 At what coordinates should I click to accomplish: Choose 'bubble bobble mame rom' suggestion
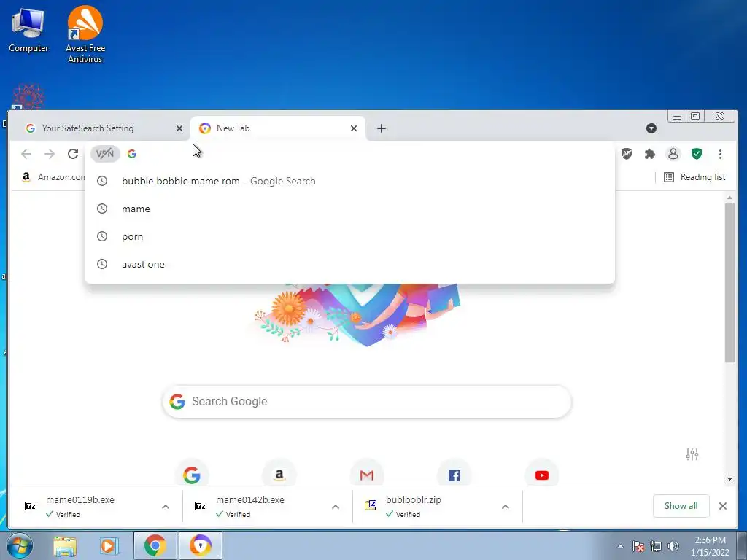349,181
